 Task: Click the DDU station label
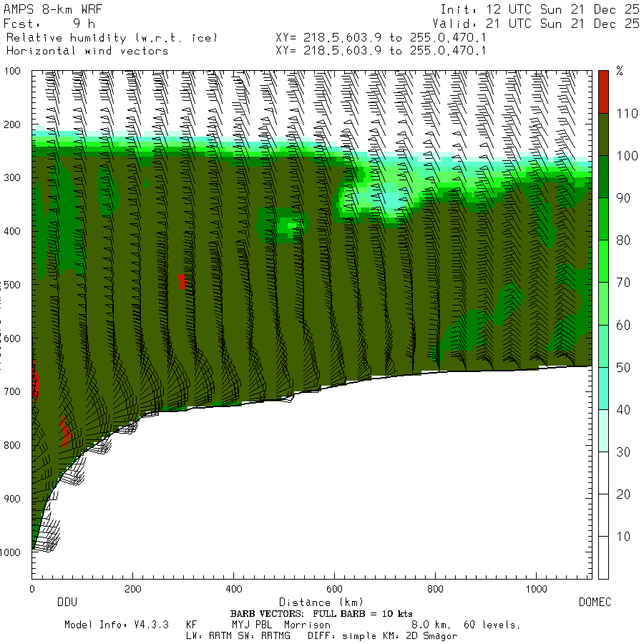coord(67,602)
